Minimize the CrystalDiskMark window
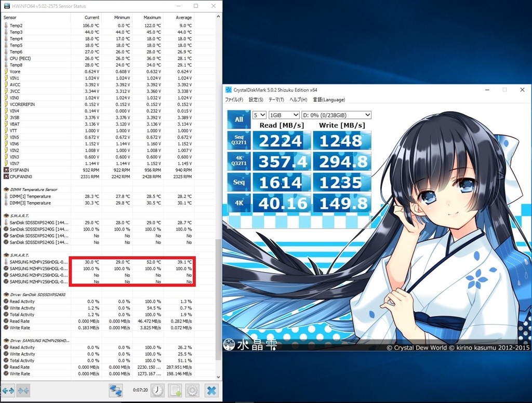This screenshot has width=532, height=403. click(487, 90)
